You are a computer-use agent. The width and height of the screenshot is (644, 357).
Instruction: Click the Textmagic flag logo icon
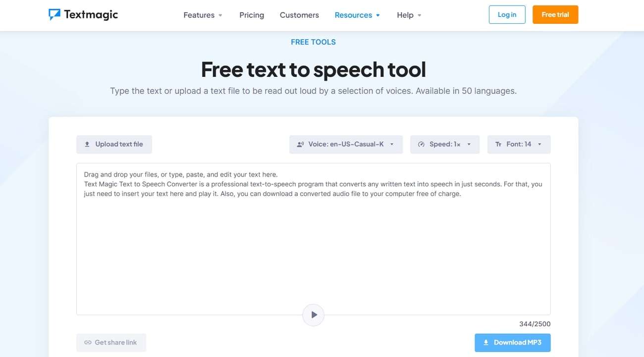click(55, 14)
